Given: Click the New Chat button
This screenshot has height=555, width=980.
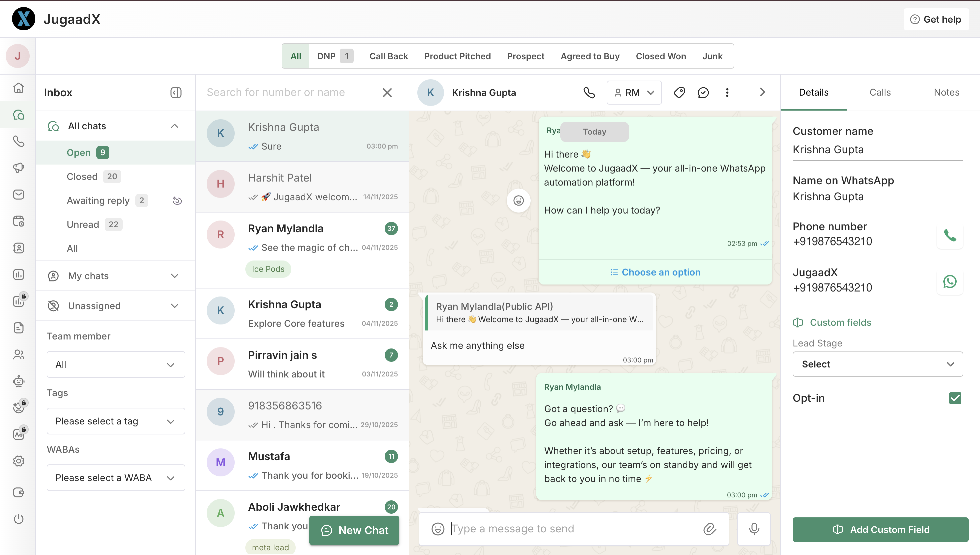Looking at the screenshot, I should (x=354, y=530).
